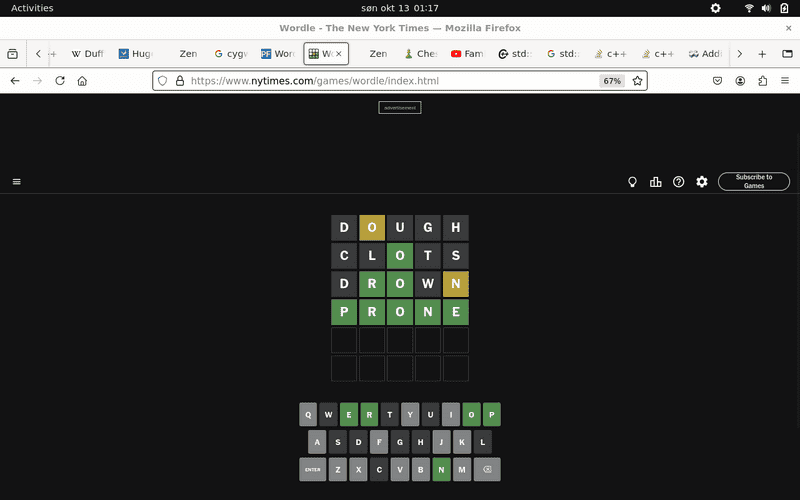
Task: Open the system volume indicator
Action: [x=766, y=8]
